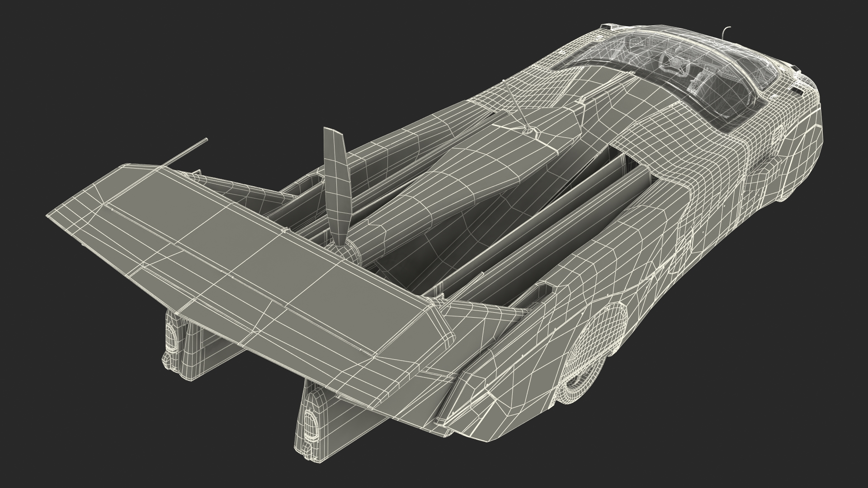Select the right tail light housing
This screenshot has height=488, width=868.
pyautogui.click(x=312, y=425)
